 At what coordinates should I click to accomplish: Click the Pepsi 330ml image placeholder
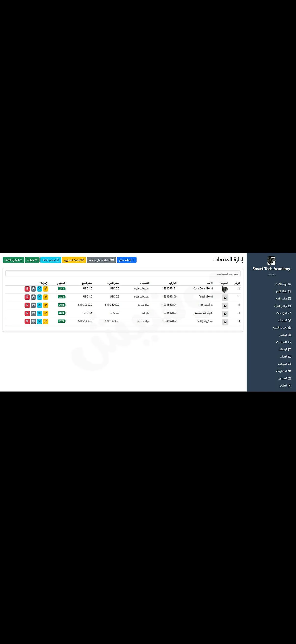click(225, 298)
